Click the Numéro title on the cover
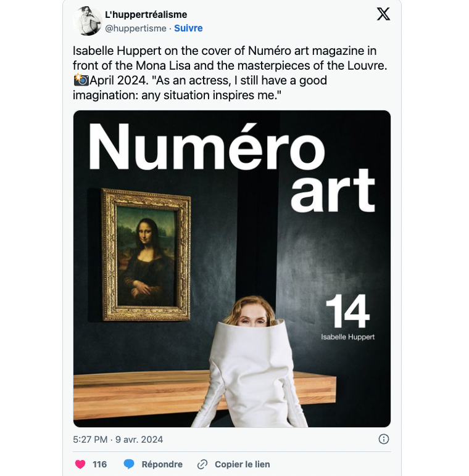The width and height of the screenshot is (469, 476). click(207, 147)
